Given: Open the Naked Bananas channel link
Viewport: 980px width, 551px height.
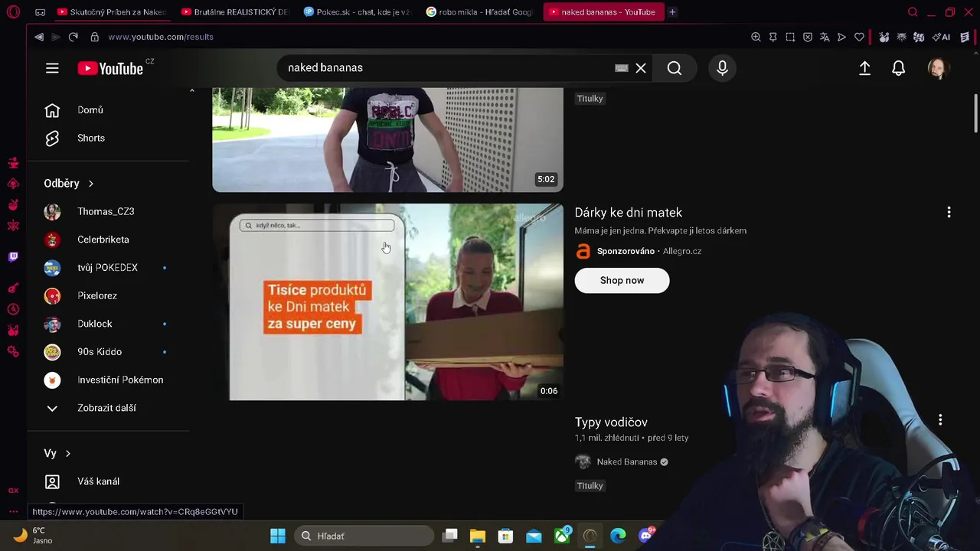Looking at the screenshot, I should coord(627,462).
